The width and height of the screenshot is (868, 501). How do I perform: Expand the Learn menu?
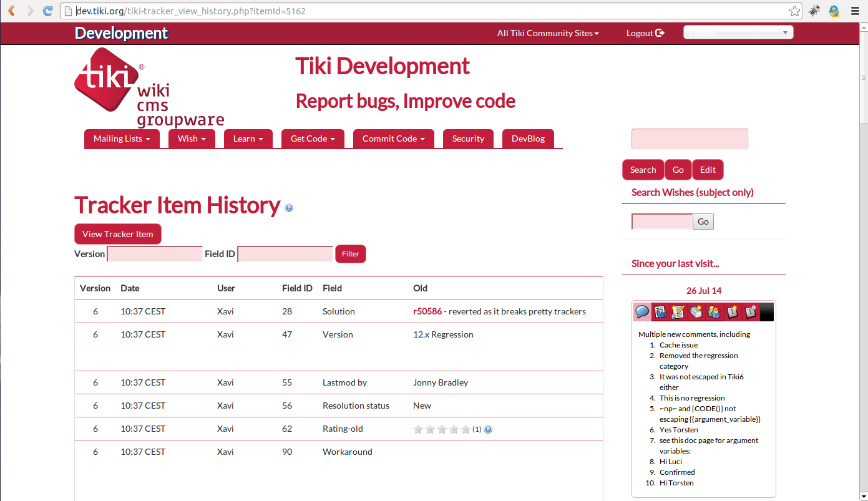click(248, 139)
